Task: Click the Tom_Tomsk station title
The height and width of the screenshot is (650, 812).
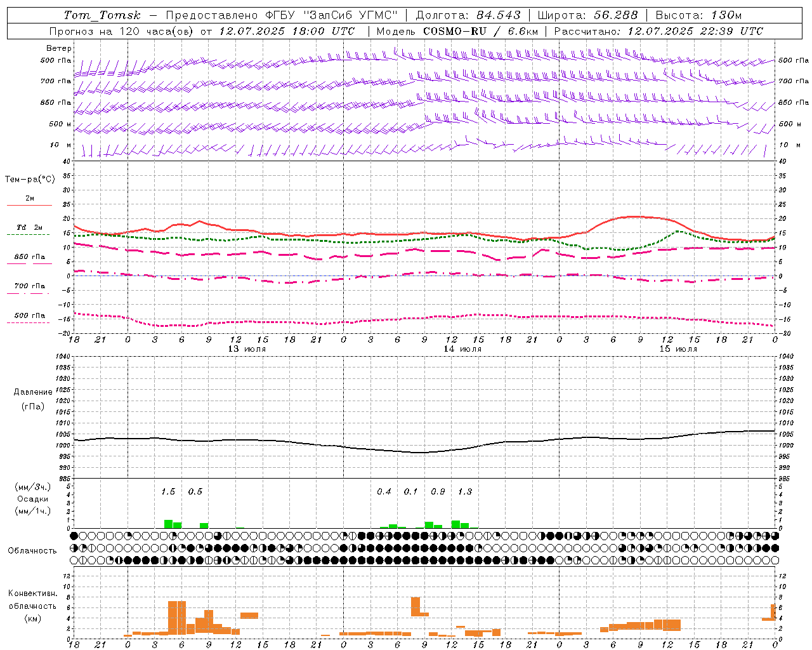Action: pyautogui.click(x=103, y=15)
